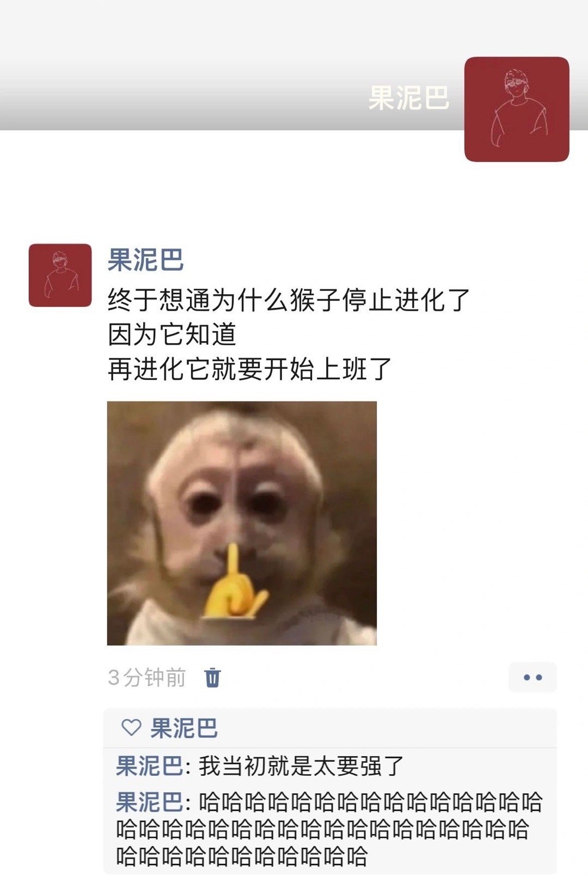Open the large red profile avatar in header

pos(517,109)
